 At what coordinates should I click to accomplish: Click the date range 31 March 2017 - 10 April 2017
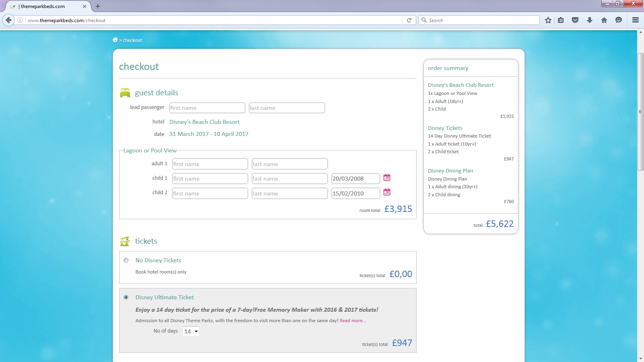click(x=209, y=134)
